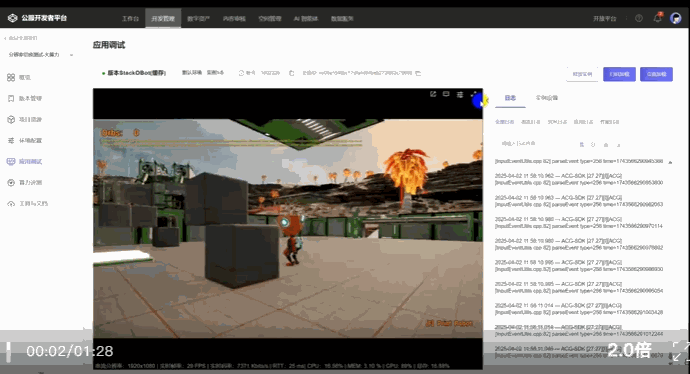Click the 00:02/01:28 time display
Image resolution: width=690 pixels, height=374 pixels.
coord(70,351)
